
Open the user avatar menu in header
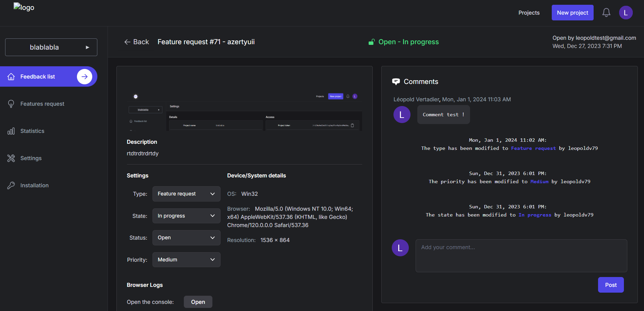tap(626, 13)
